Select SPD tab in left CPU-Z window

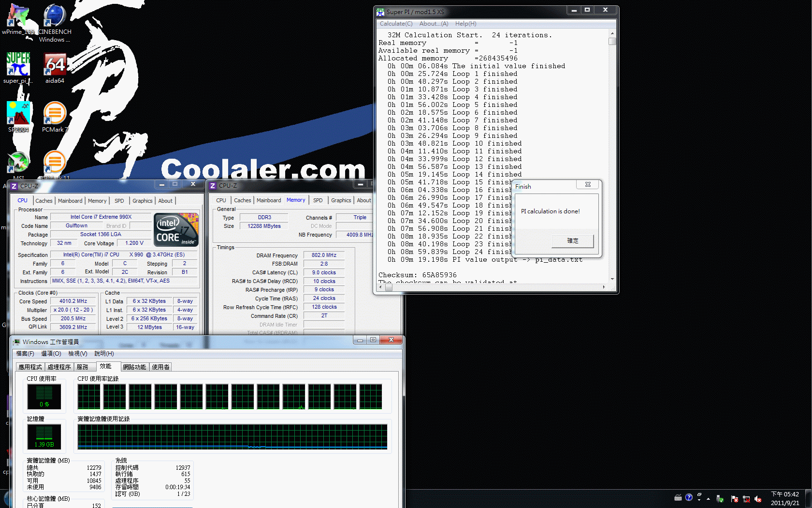(119, 201)
